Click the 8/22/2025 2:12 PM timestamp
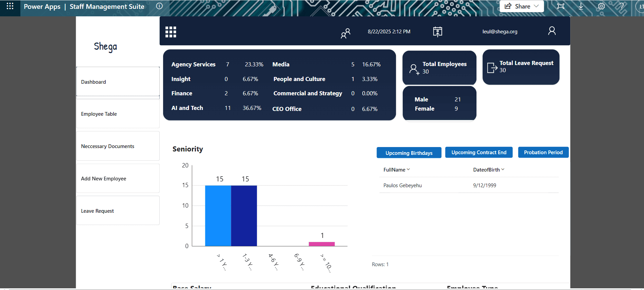 click(389, 31)
